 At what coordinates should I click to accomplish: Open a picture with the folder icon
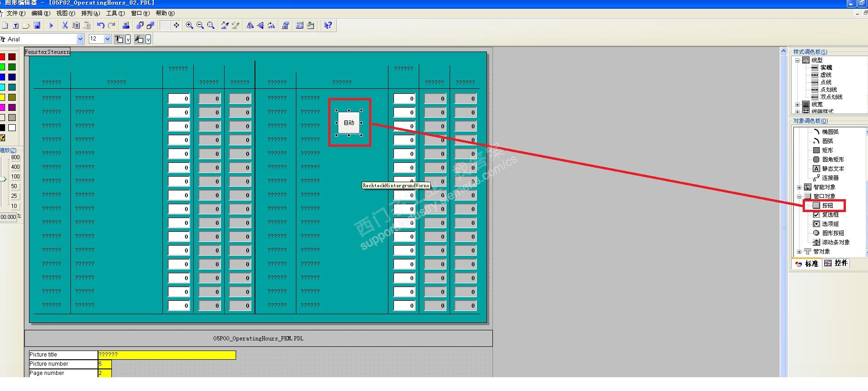pos(26,26)
